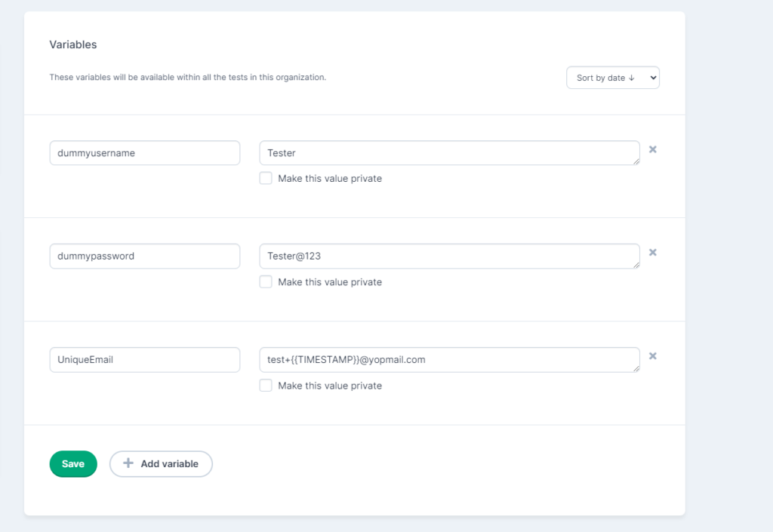Remove the dummyusername variable using its X icon
This screenshot has width=773, height=532.
click(x=652, y=149)
